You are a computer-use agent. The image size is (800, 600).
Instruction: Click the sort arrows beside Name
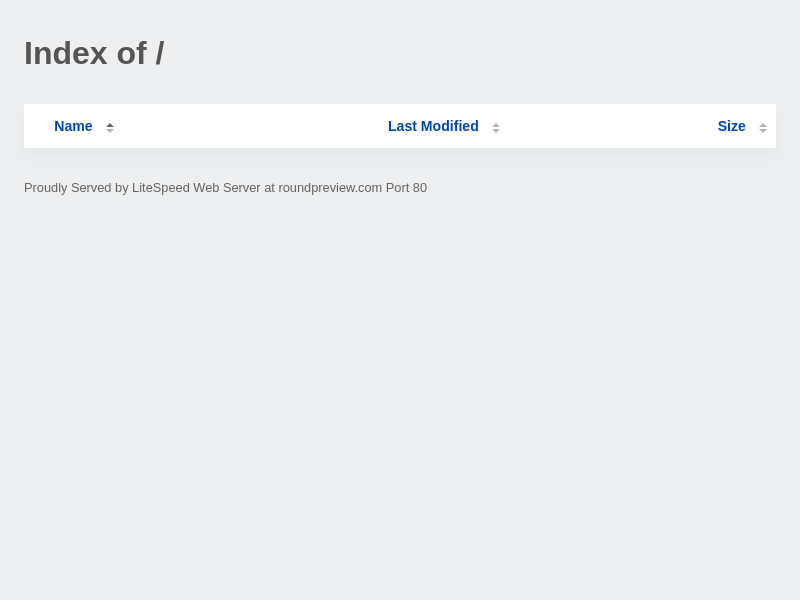pyautogui.click(x=110, y=127)
